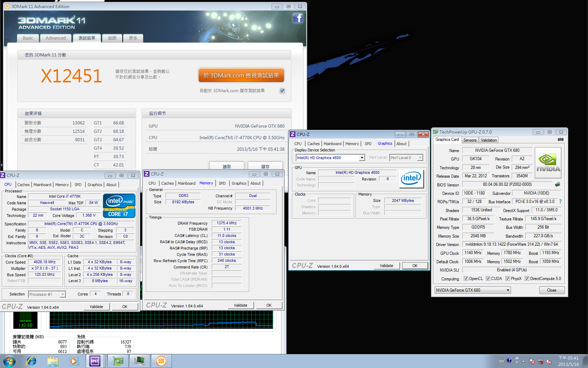Show hidden tray icons arrow
Image resolution: width=588 pixels, height=368 pixels.
(x=523, y=361)
